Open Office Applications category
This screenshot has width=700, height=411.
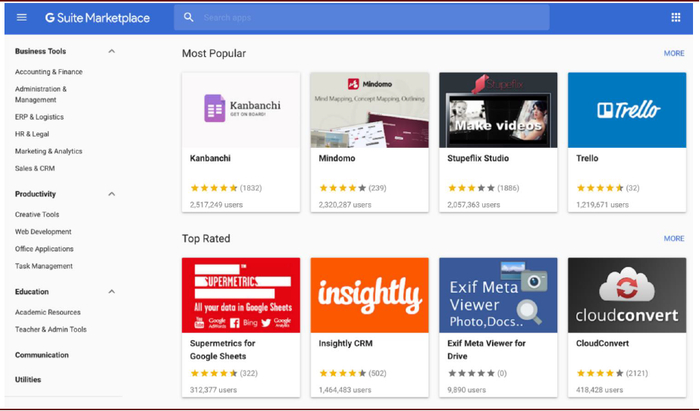click(x=44, y=249)
